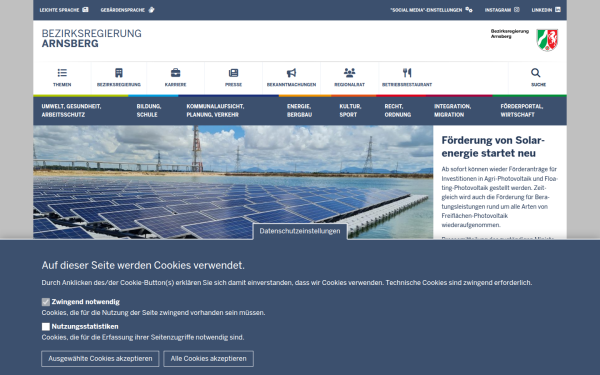Click the Social Media settings gears icon
Image resolution: width=600 pixels, height=375 pixels.
469,10
